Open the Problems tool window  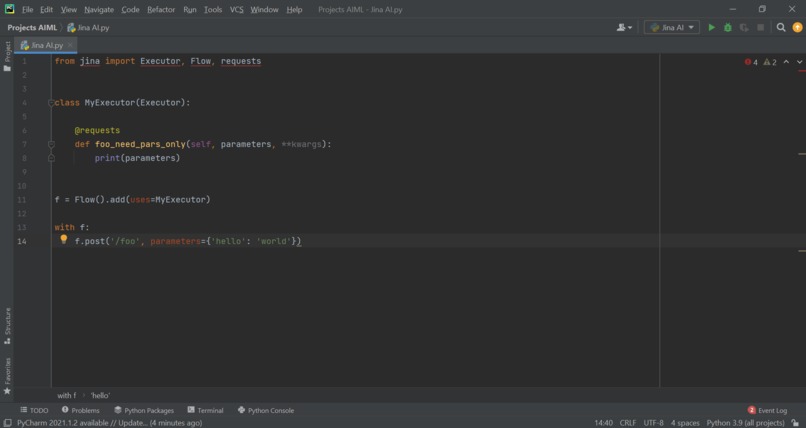81,410
